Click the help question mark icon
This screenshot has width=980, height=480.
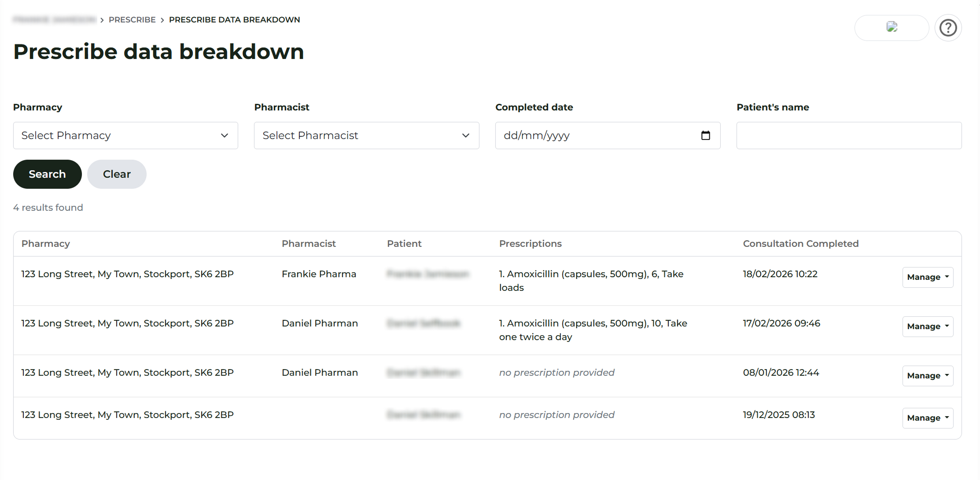pos(948,28)
